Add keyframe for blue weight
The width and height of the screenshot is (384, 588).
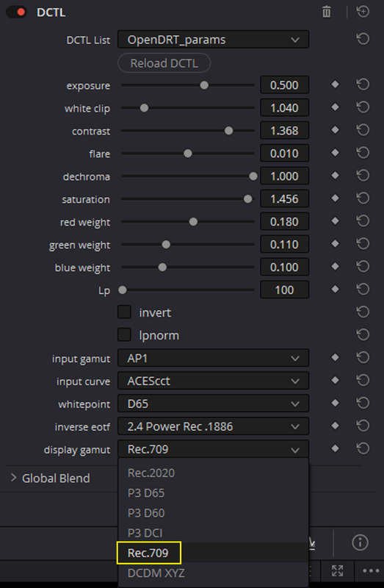tap(336, 267)
